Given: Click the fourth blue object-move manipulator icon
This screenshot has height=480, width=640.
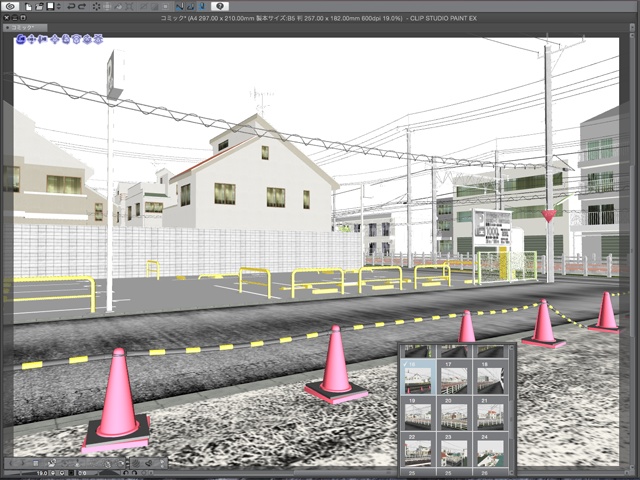Looking at the screenshot, I should click(55, 40).
